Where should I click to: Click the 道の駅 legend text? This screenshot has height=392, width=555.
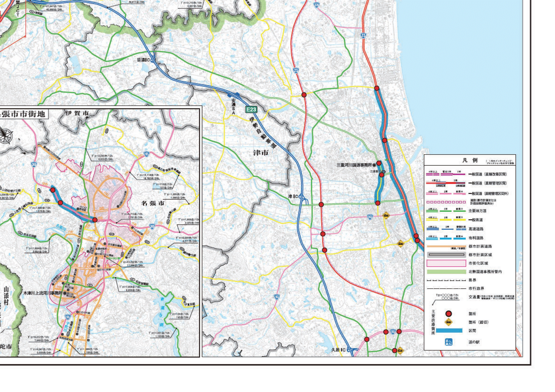pos(474,342)
